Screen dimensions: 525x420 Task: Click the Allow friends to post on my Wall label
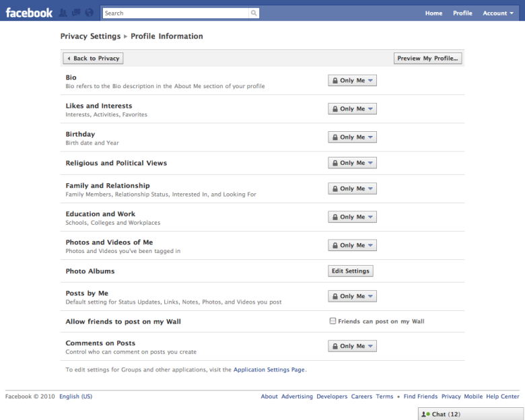[123, 322]
